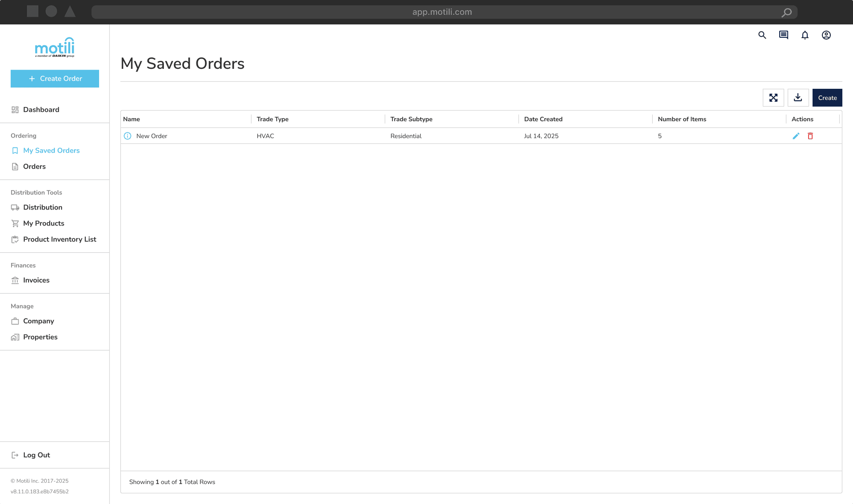
Task: Delete New Order using trash icon
Action: (x=810, y=136)
